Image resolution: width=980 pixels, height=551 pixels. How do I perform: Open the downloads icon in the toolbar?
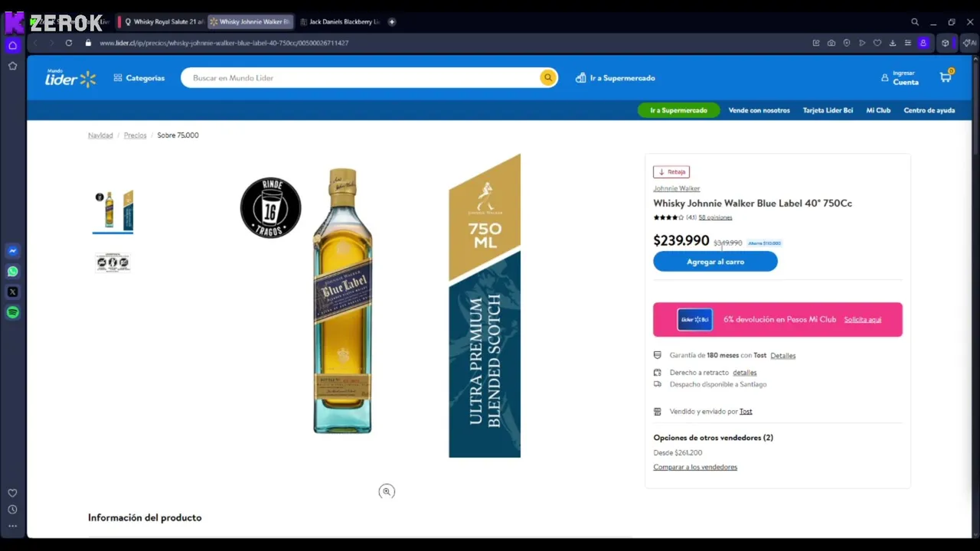point(893,43)
